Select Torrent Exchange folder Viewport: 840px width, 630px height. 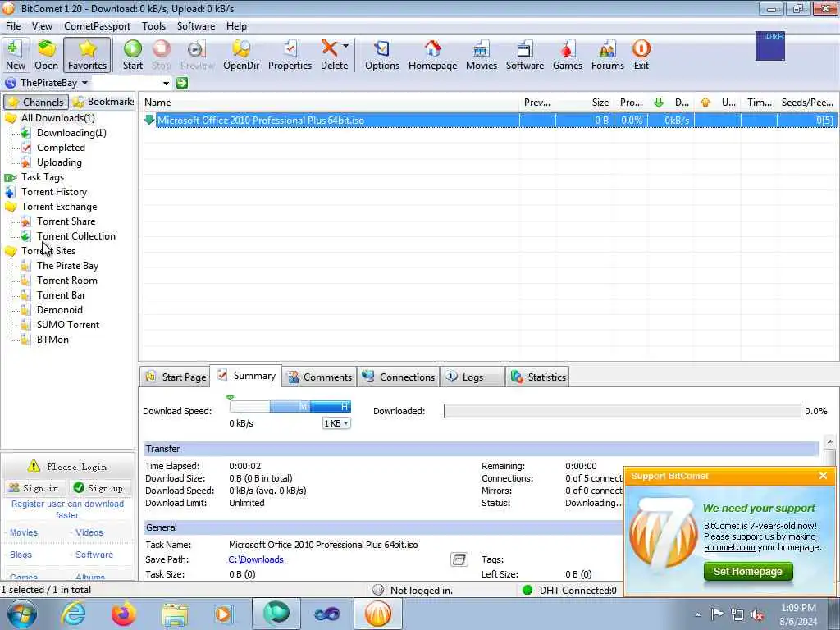coord(59,206)
